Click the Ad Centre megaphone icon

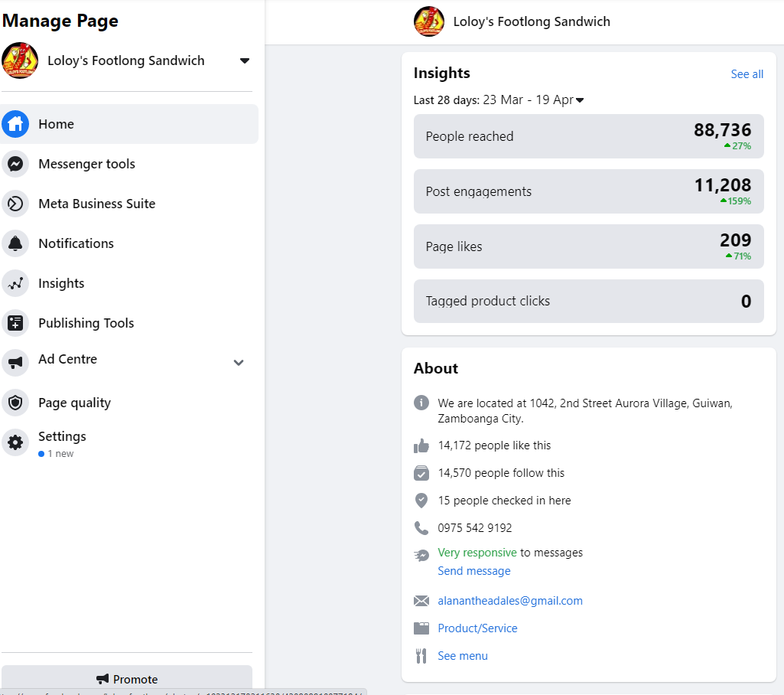point(15,363)
